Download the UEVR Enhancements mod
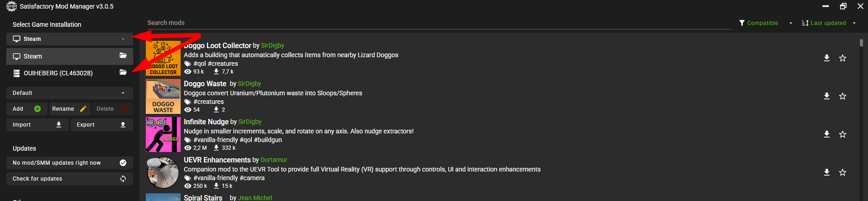 coord(826,172)
